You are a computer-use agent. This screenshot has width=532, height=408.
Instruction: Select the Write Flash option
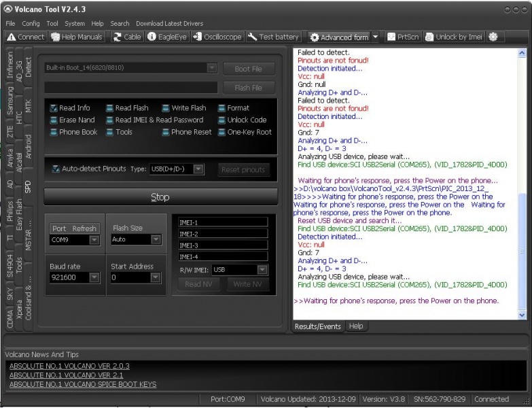pos(166,108)
